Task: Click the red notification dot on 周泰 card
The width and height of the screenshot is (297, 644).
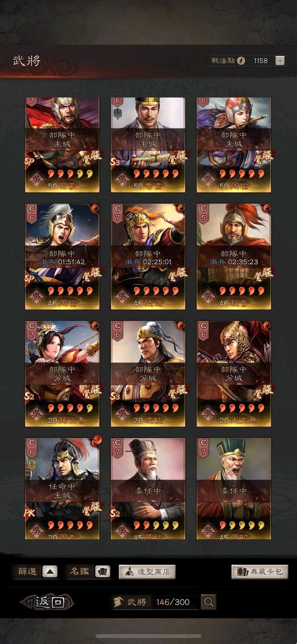Action: [97, 440]
